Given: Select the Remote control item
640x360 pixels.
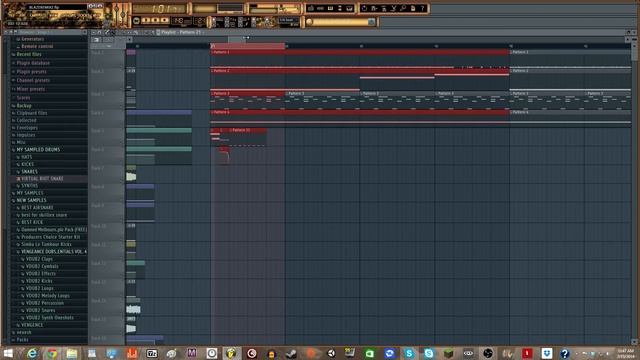Looking at the screenshot, I should 37,47.
